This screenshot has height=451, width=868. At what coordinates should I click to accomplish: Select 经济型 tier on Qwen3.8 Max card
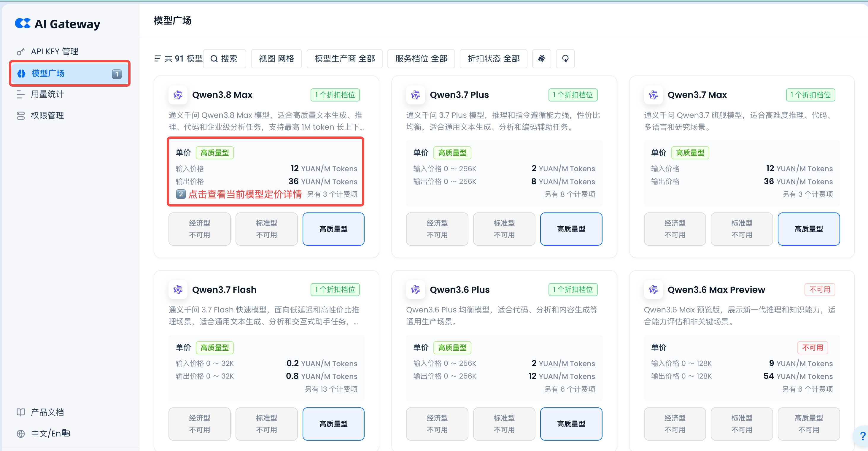199,229
